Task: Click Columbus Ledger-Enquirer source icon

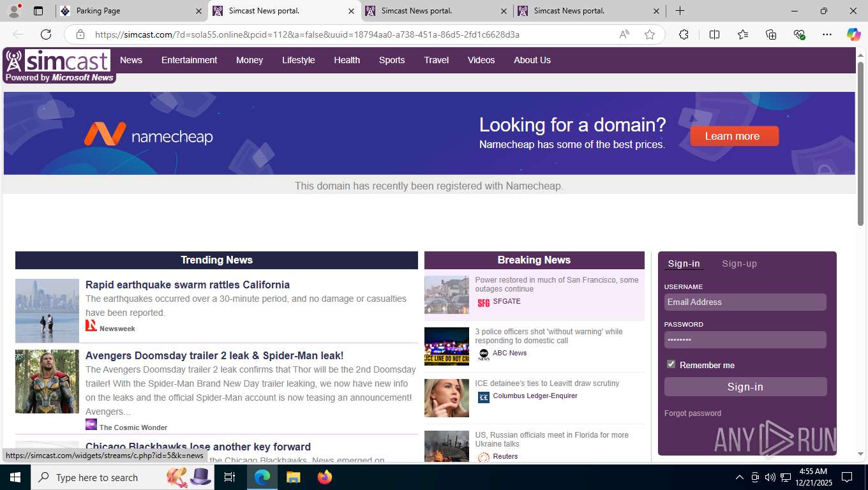Action: click(484, 397)
